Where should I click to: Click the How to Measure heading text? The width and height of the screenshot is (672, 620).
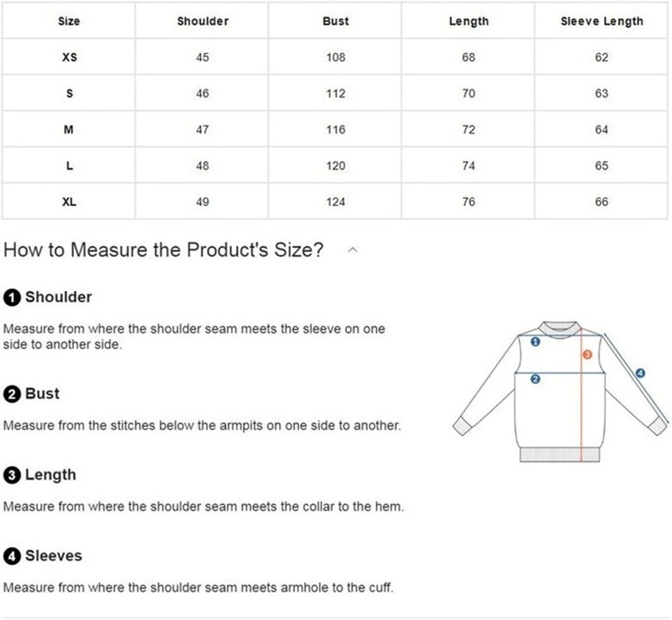[163, 250]
